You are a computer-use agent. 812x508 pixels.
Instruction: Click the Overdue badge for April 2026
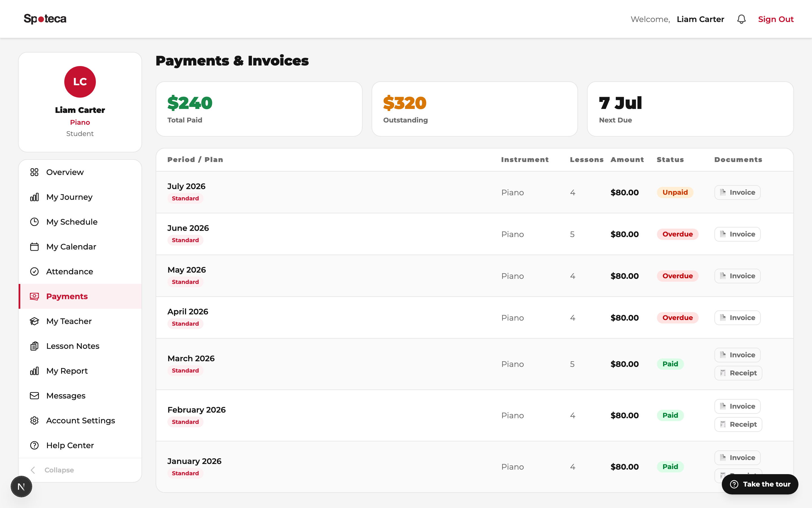[678, 317]
